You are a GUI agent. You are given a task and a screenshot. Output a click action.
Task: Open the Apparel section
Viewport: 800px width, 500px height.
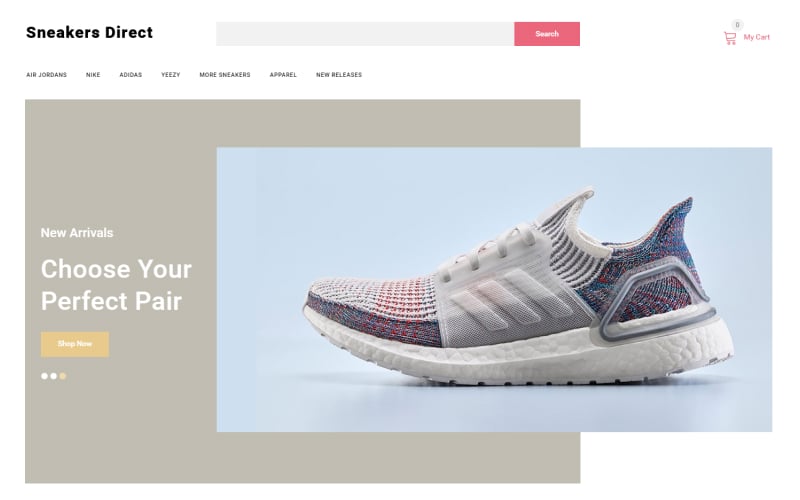tap(283, 74)
